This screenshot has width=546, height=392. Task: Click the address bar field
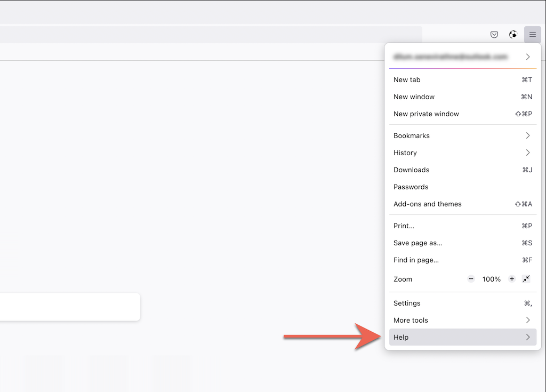[213, 35]
